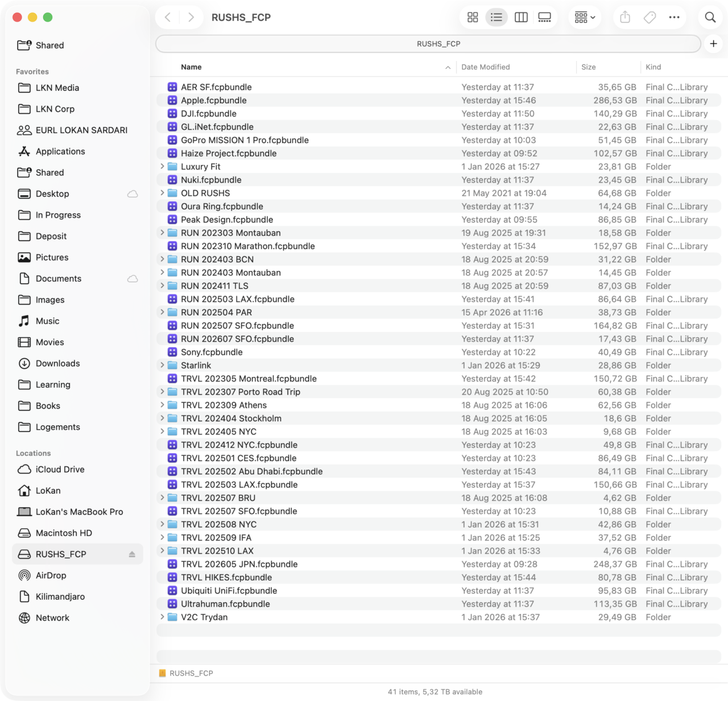Switch to column view
This screenshot has width=728, height=701.
click(521, 18)
